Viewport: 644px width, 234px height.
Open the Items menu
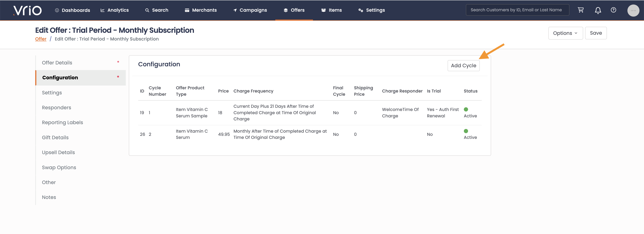tap(331, 10)
